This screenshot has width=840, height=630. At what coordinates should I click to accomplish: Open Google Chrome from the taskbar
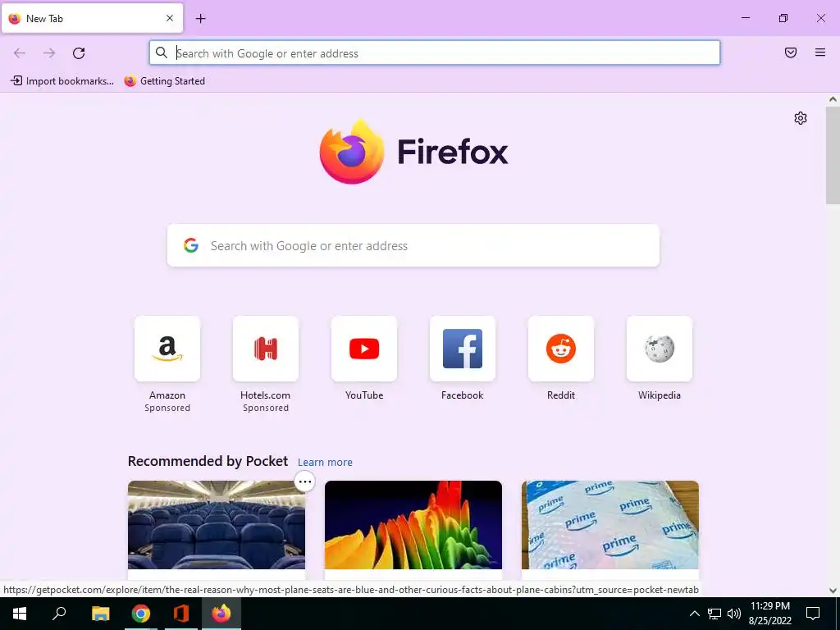140,614
